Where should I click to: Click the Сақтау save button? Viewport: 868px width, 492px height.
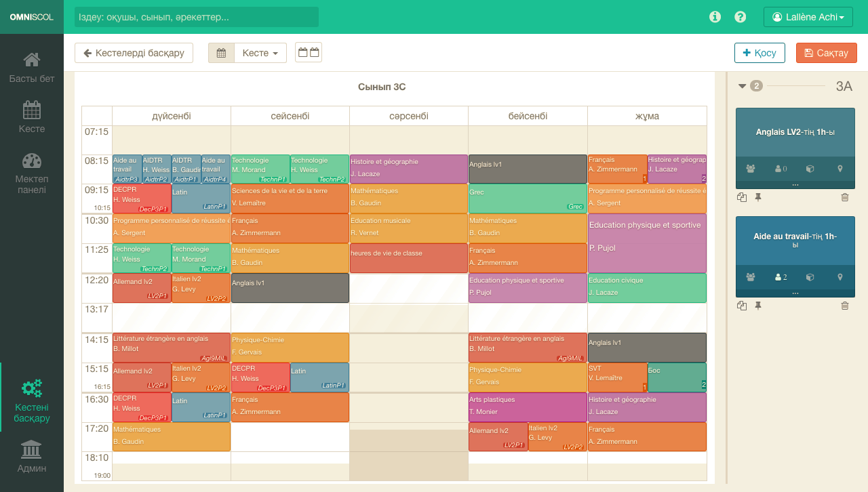(x=826, y=53)
